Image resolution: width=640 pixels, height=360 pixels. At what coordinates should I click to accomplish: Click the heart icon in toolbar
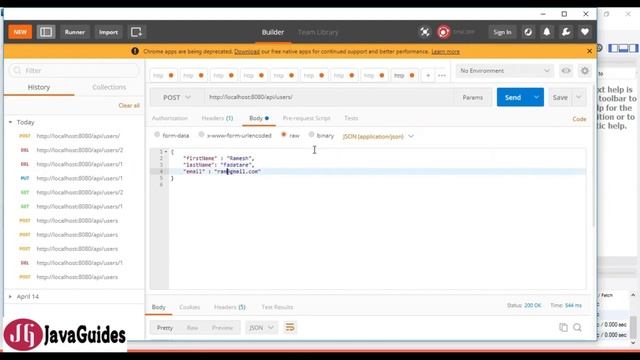[x=585, y=32]
